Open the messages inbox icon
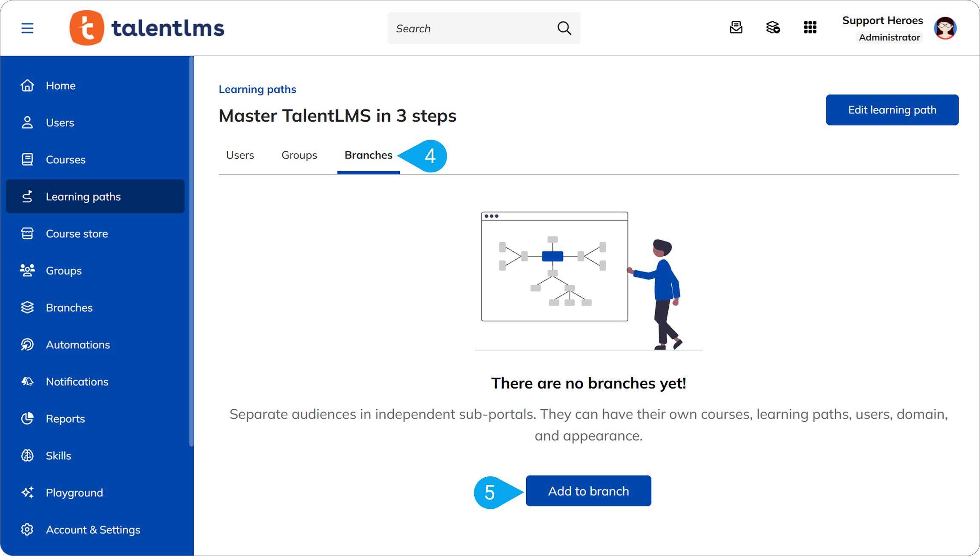This screenshot has height=556, width=980. point(736,28)
